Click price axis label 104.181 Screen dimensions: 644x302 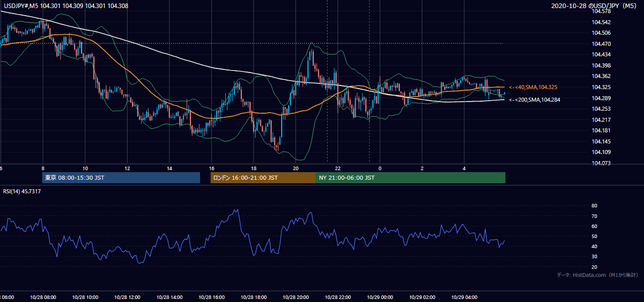click(601, 131)
